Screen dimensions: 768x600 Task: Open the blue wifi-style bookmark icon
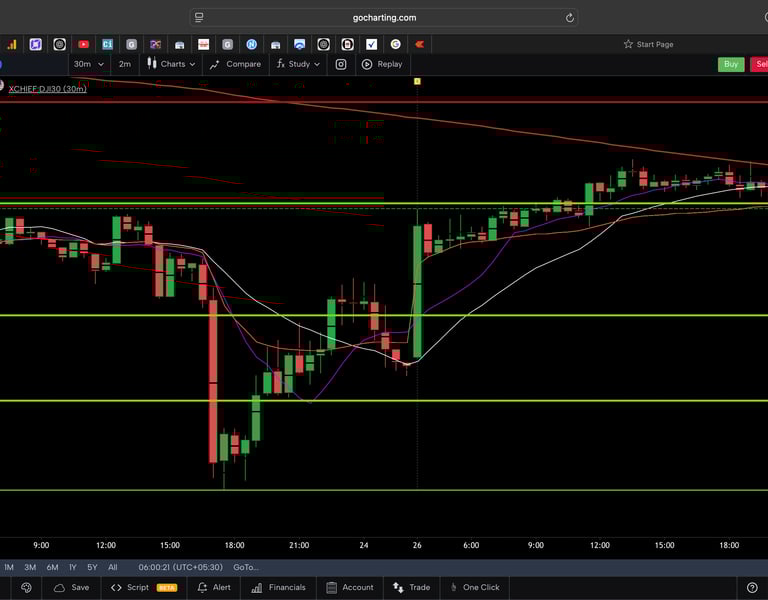[x=299, y=45]
